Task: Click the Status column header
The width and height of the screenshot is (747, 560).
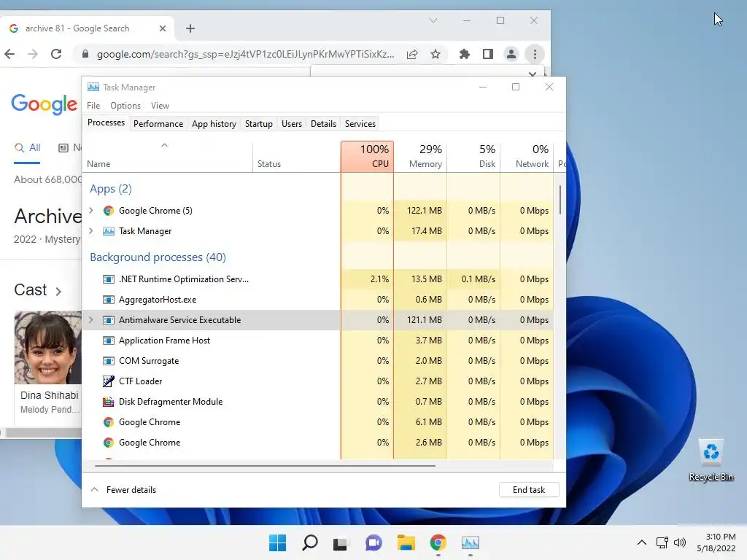Action: (297, 157)
